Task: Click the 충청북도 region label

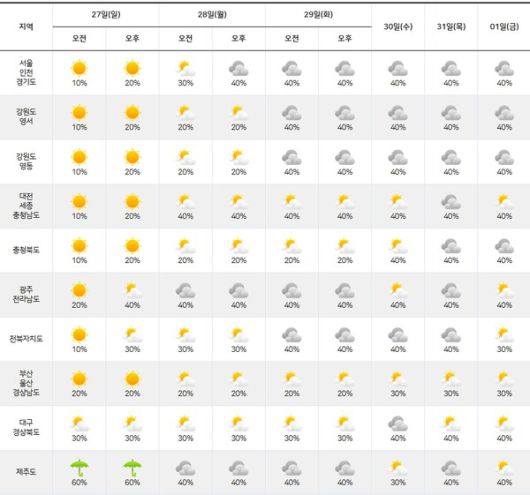Action: coord(26,250)
